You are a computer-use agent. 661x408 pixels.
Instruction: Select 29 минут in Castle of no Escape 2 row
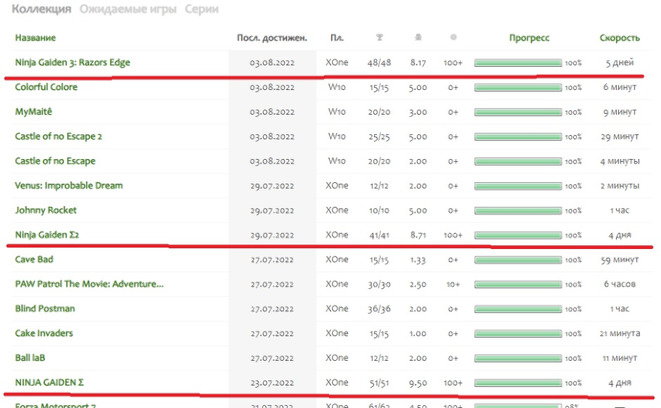[x=620, y=137]
